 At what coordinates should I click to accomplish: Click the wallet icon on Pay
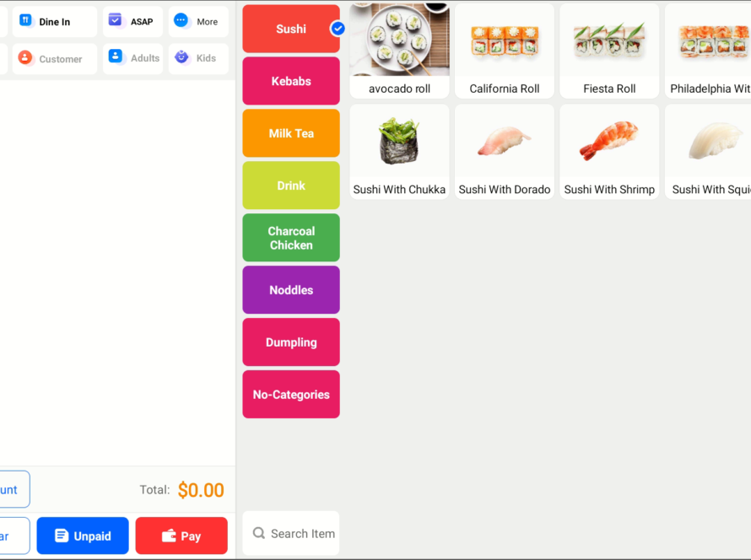pyautogui.click(x=169, y=536)
